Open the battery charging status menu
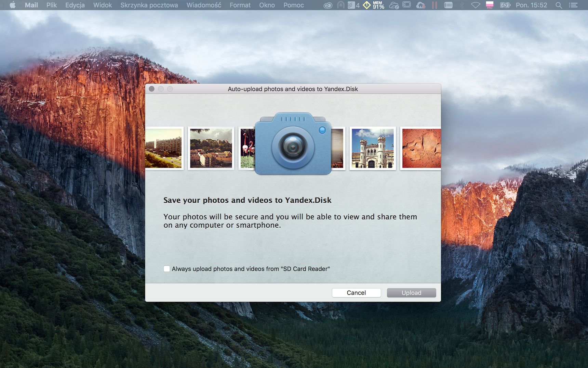The image size is (588, 368). (x=505, y=5)
